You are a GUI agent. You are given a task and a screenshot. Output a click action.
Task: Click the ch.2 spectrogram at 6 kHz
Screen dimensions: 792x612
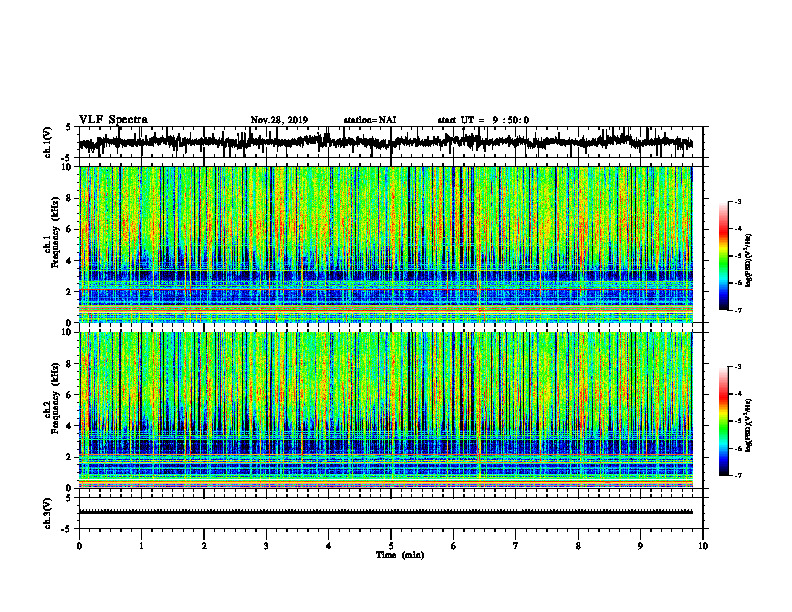(x=386, y=395)
